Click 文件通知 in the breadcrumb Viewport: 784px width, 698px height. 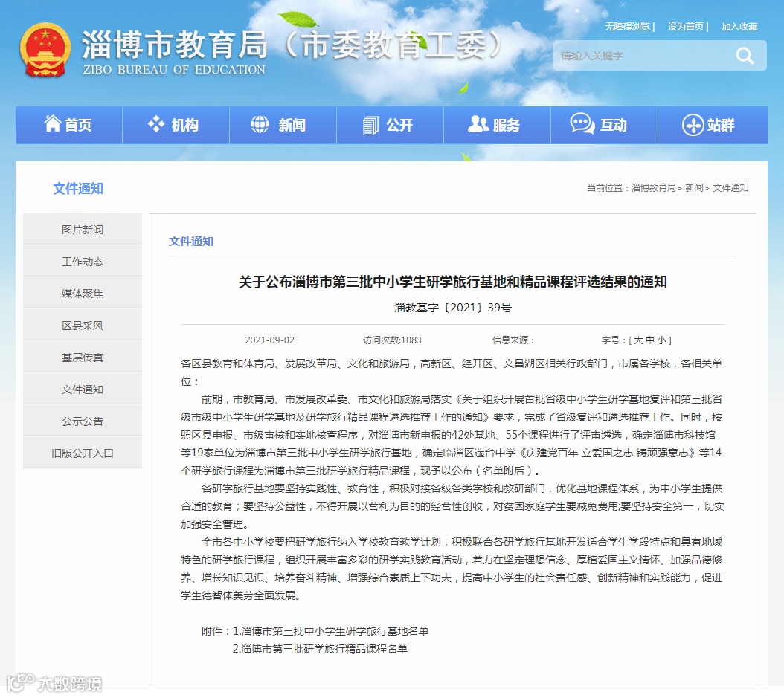click(x=730, y=188)
